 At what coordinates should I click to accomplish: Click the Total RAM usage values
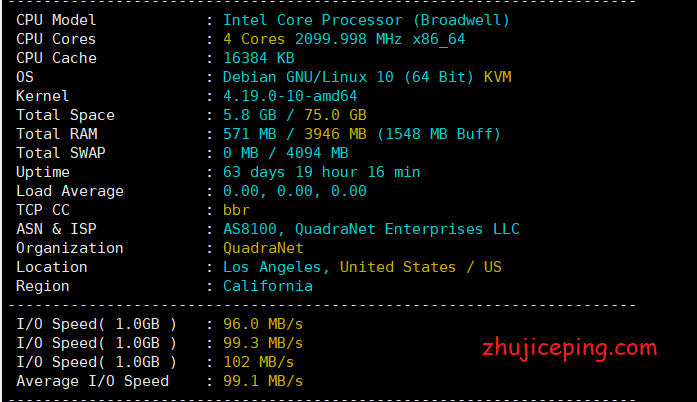pos(361,134)
